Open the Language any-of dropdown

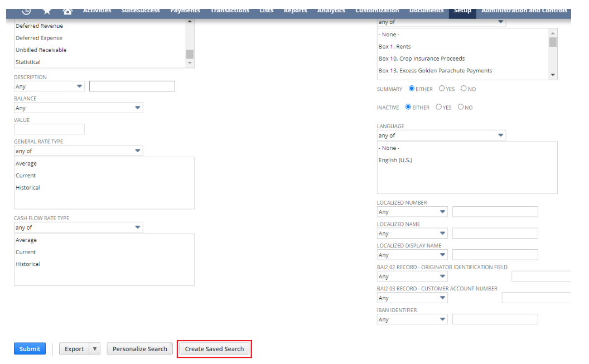point(441,135)
